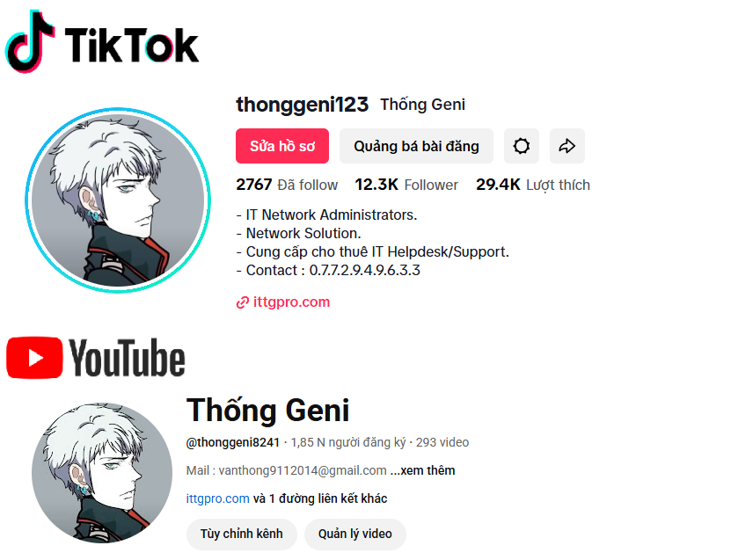738x560 pixels.
Task: View the 2767 Đã follow list
Action: 287,185
